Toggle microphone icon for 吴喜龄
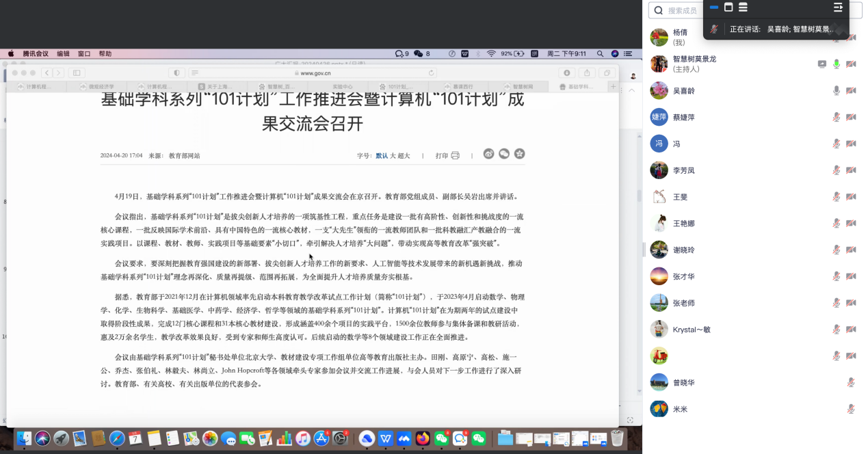This screenshot has width=868, height=454. coord(836,91)
